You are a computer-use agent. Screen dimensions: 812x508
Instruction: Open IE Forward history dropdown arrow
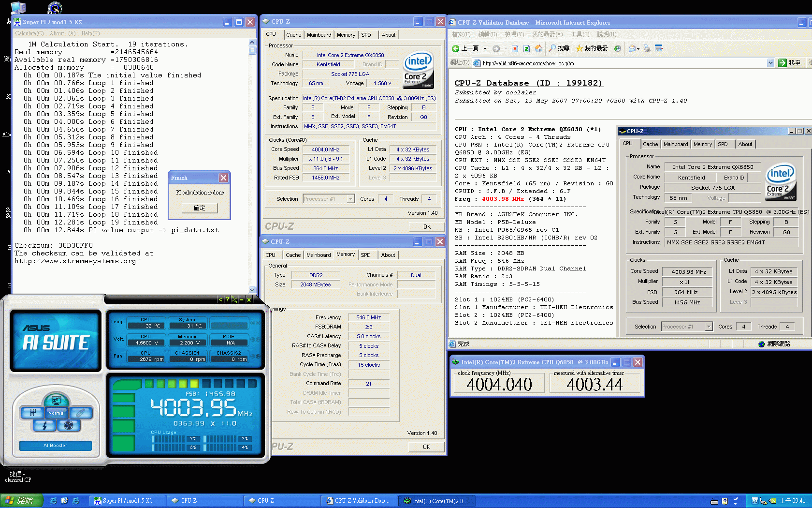[506, 48]
